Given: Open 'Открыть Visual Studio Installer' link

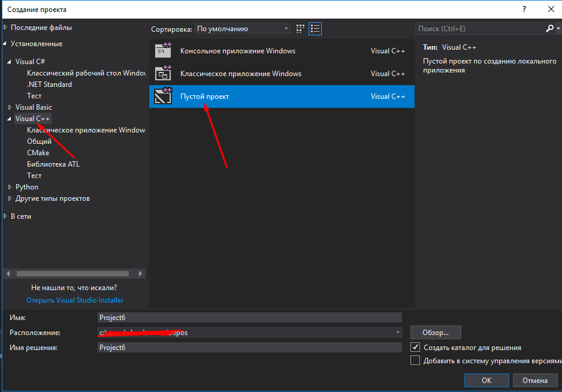Looking at the screenshot, I should (x=75, y=300).
